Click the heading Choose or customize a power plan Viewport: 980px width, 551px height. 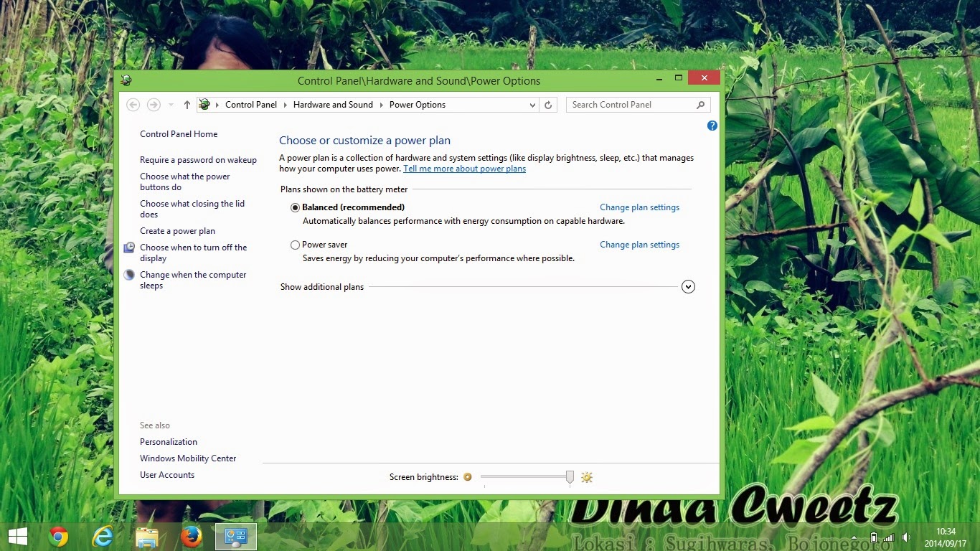[x=364, y=141]
